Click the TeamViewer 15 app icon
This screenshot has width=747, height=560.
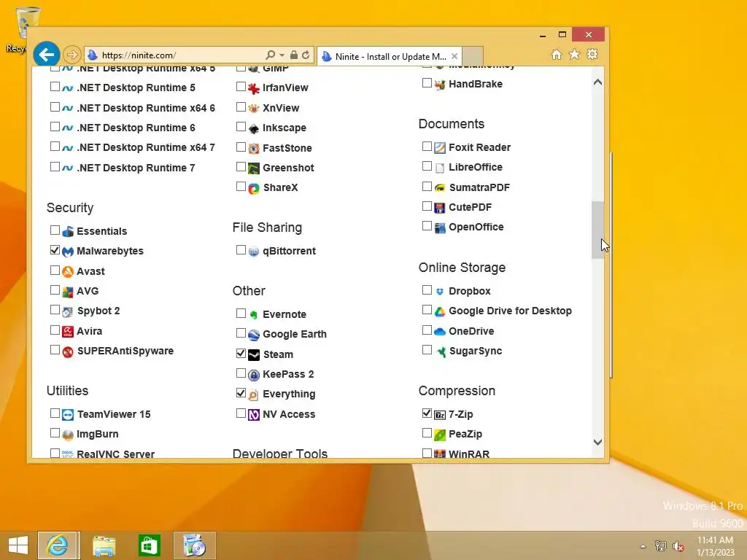tap(68, 415)
